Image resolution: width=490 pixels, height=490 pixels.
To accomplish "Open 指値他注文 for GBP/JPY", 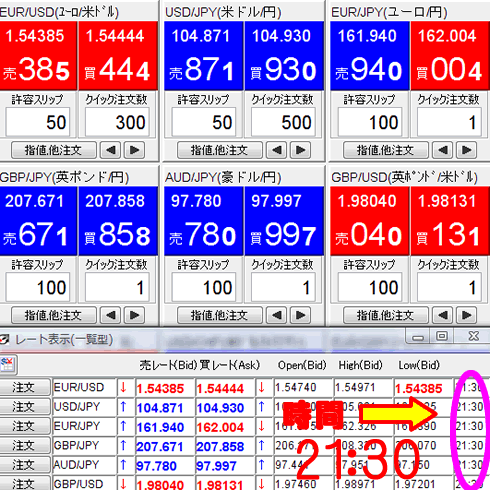I will [54, 315].
